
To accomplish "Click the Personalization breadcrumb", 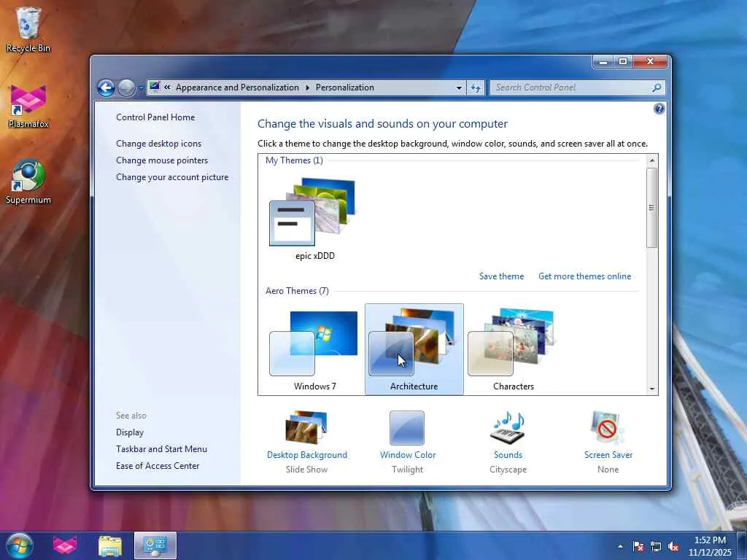I will [x=344, y=87].
